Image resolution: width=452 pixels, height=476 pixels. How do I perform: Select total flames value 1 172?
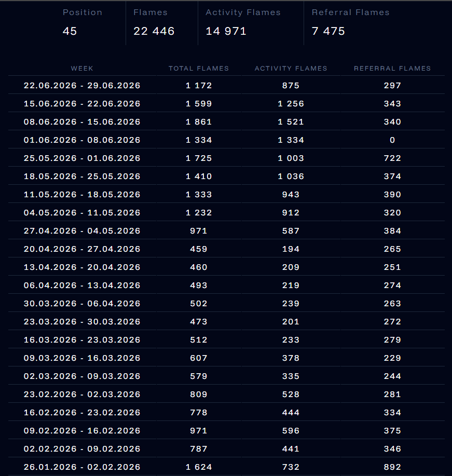pos(199,85)
